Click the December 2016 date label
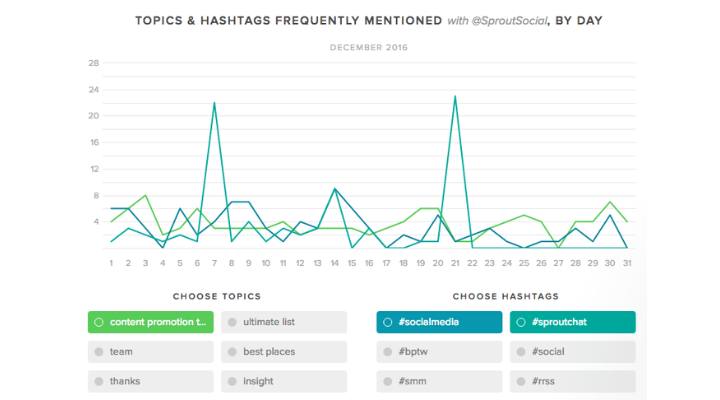 369,46
